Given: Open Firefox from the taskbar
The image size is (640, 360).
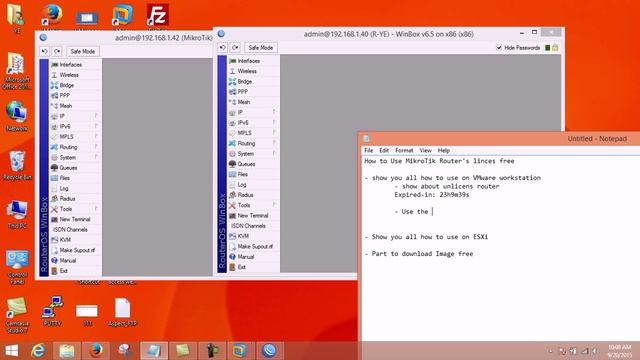Looking at the screenshot, I should point(96,351).
